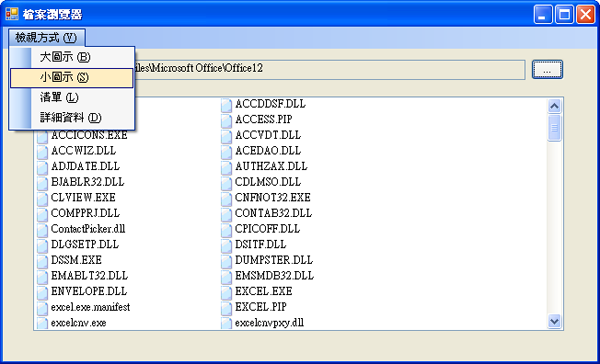The height and width of the screenshot is (364, 600).
Task: Select the ContactPicker.dll file name
Action: tap(88, 229)
